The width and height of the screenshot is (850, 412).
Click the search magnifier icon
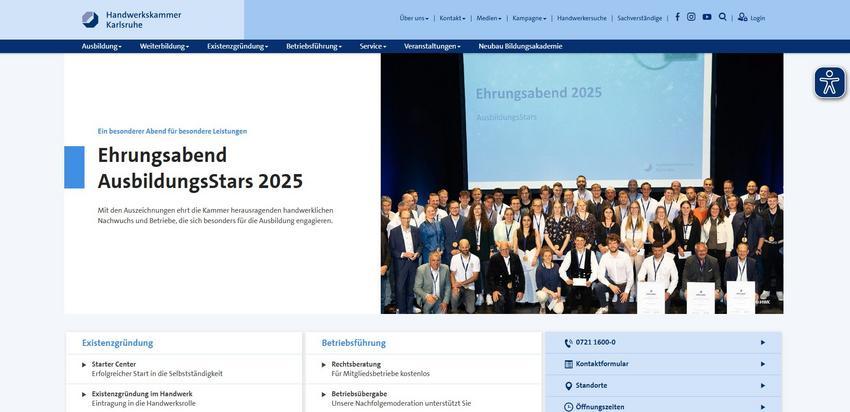723,17
